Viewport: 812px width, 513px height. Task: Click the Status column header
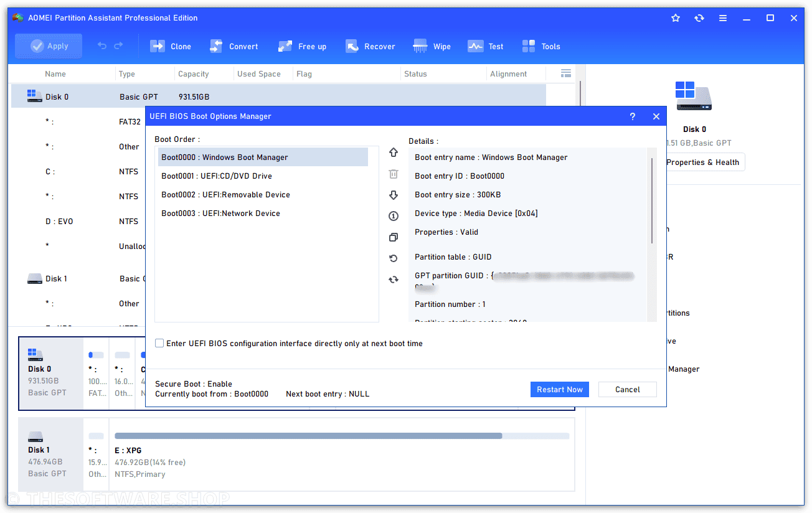pyautogui.click(x=415, y=73)
